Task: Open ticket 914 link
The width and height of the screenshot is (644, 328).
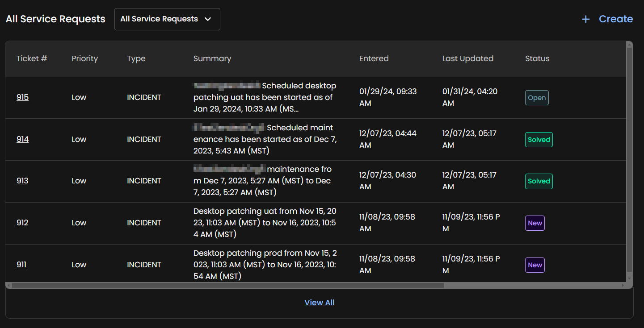Action: pyautogui.click(x=22, y=139)
